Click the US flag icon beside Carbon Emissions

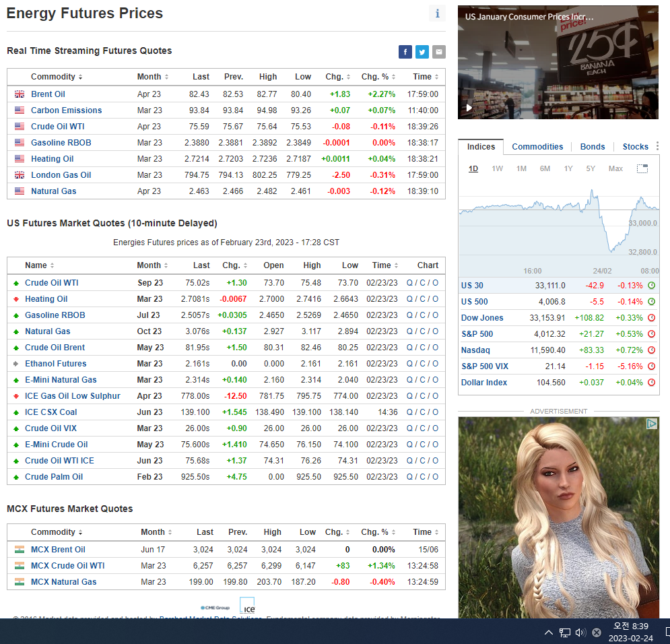point(20,110)
